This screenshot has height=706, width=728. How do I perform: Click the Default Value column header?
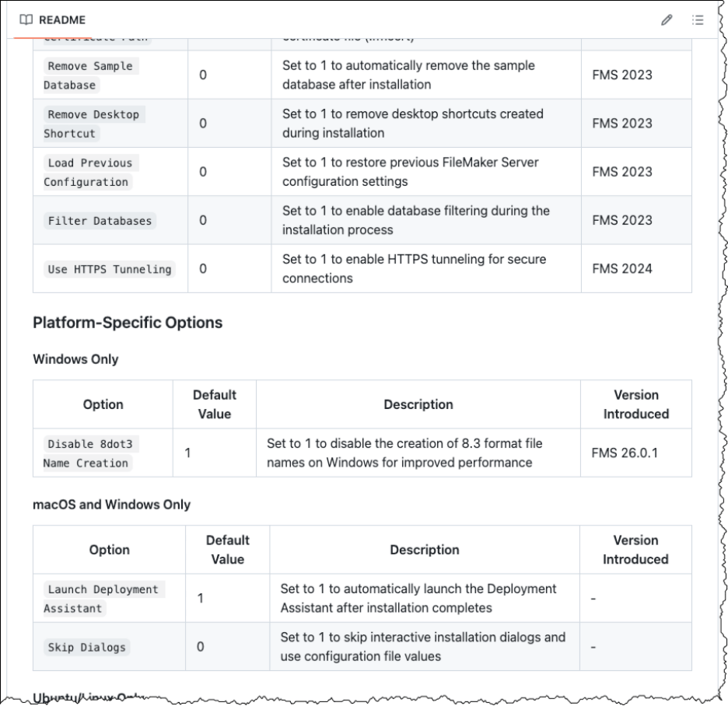pos(215,404)
